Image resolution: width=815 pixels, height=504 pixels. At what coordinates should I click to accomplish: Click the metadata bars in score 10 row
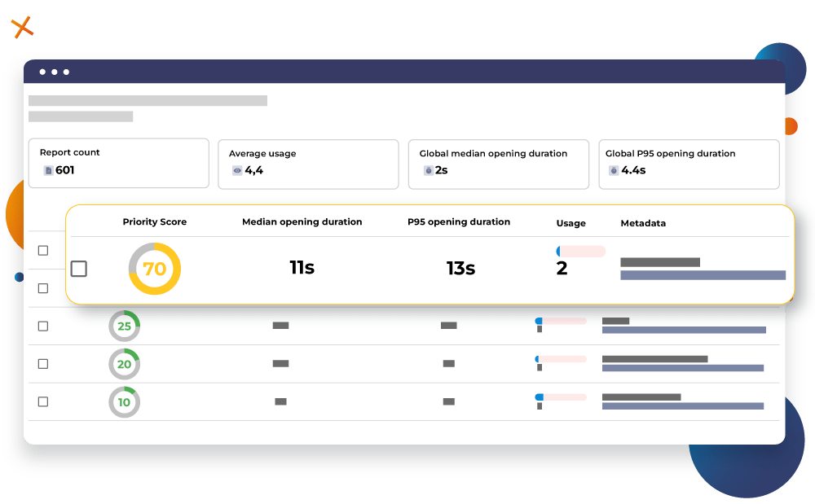(683, 401)
